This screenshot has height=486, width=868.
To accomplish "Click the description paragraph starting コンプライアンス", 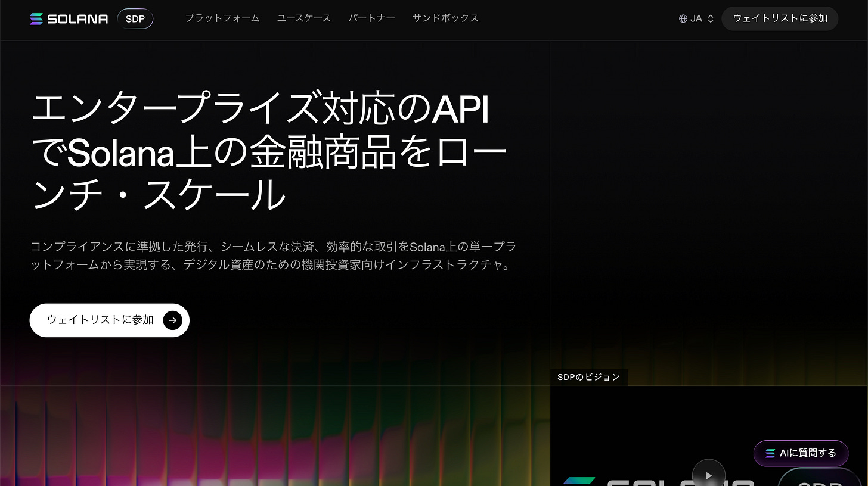I will 273,256.
